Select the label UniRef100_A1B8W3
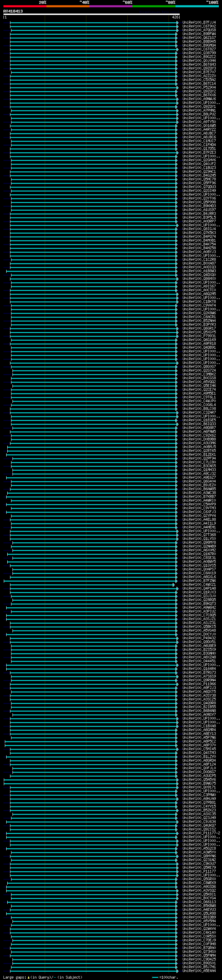Image resolution: width=222 pixels, height=980 pixels. 199,271
